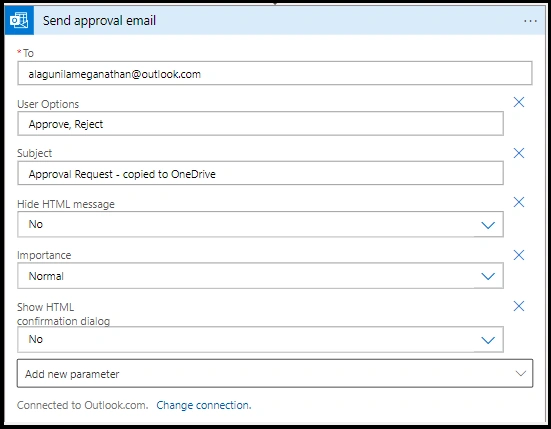Click the Add new parameter chevron arrow
This screenshot has width=551, height=429.
click(520, 373)
